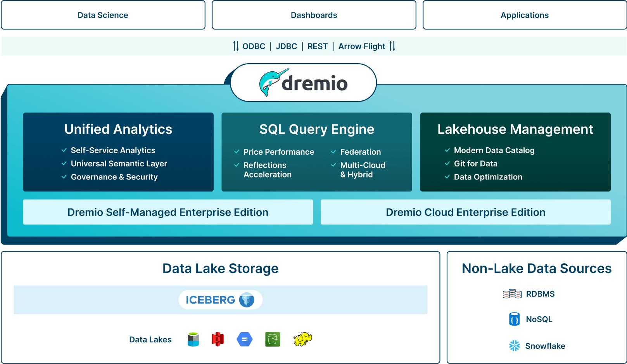Click the Universal Semantic Layer text
The height and width of the screenshot is (364, 627).
119,164
